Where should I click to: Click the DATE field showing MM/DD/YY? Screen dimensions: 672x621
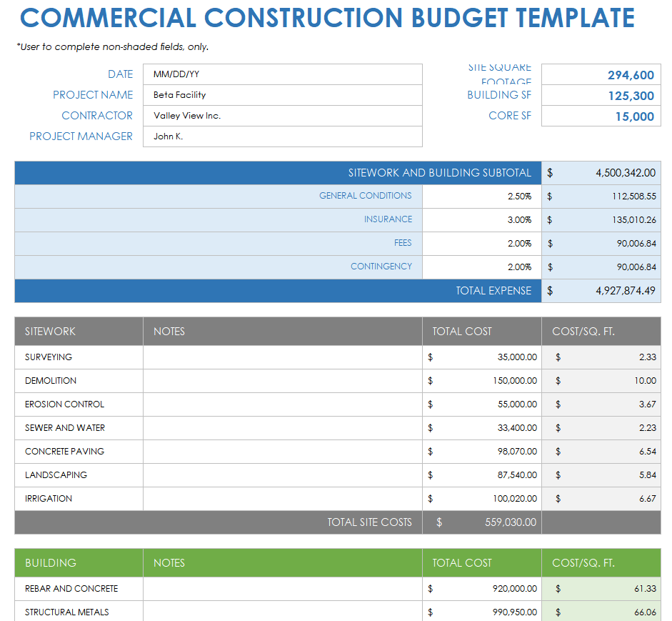[282, 74]
